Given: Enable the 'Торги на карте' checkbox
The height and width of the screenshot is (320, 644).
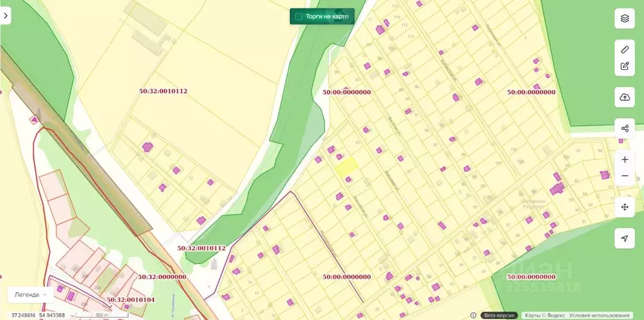Looking at the screenshot, I should point(299,16).
